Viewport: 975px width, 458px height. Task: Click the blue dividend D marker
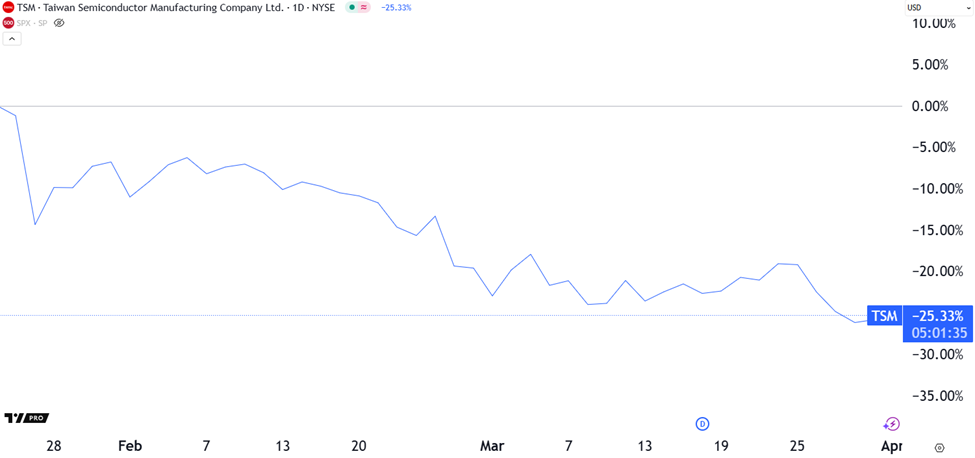702,424
